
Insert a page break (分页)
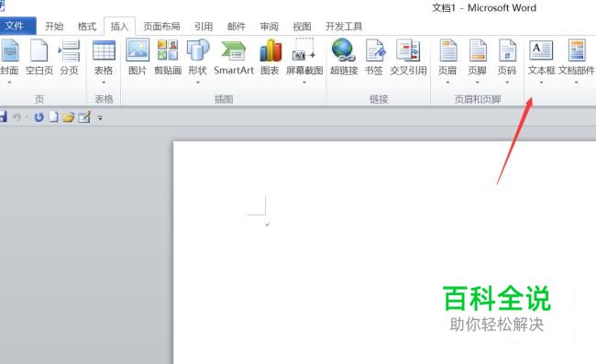point(69,57)
